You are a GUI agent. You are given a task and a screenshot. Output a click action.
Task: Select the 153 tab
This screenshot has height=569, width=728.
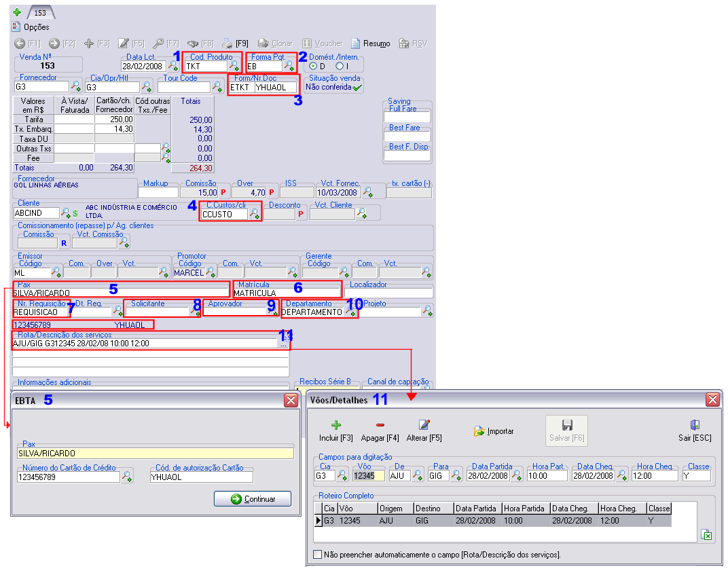[x=40, y=12]
